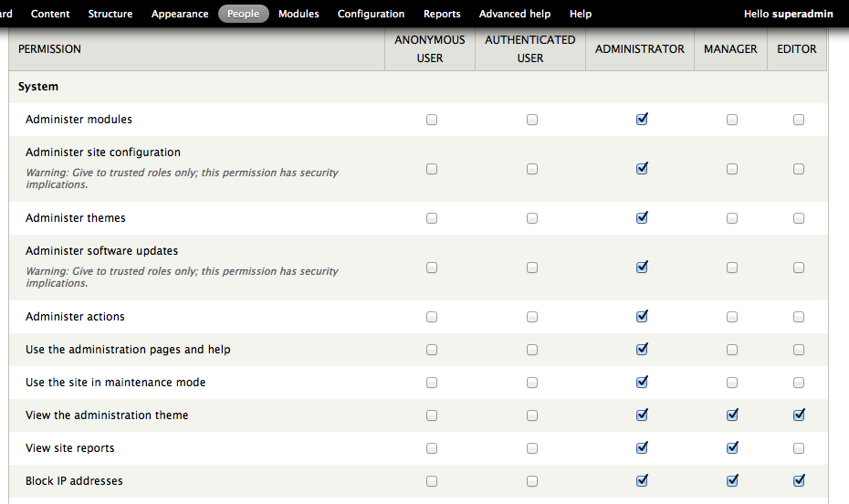Check administration pages and help for Editor
Image resolution: width=849 pixels, height=504 pixels.
[x=799, y=350]
